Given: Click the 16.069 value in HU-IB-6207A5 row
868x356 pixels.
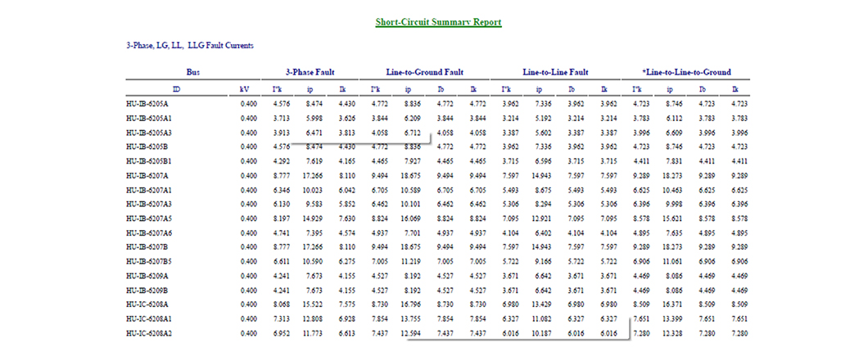Looking at the screenshot, I should pyautogui.click(x=413, y=219).
